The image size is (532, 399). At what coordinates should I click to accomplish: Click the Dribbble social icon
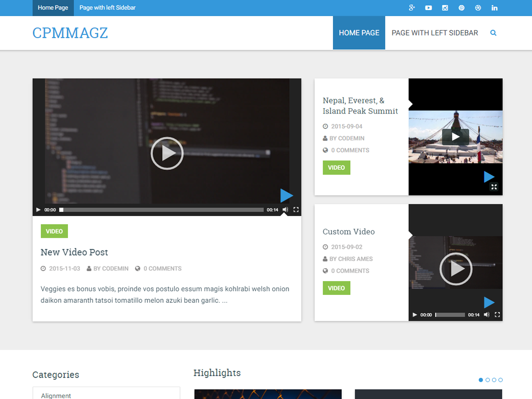478,8
